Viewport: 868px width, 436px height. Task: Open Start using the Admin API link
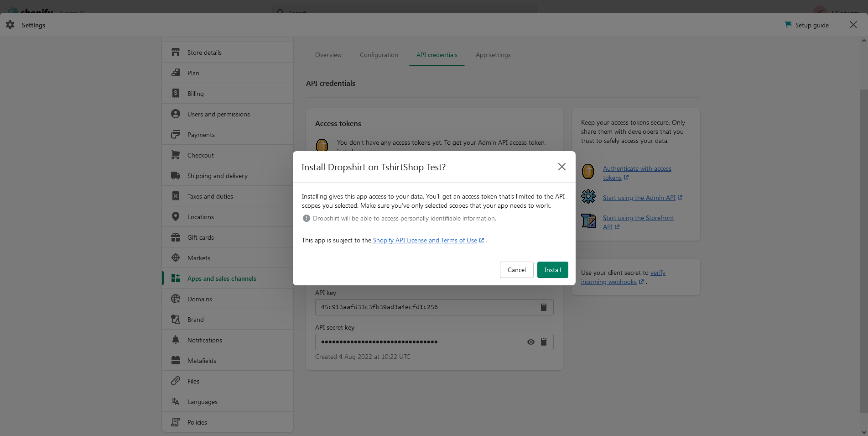[x=643, y=198]
